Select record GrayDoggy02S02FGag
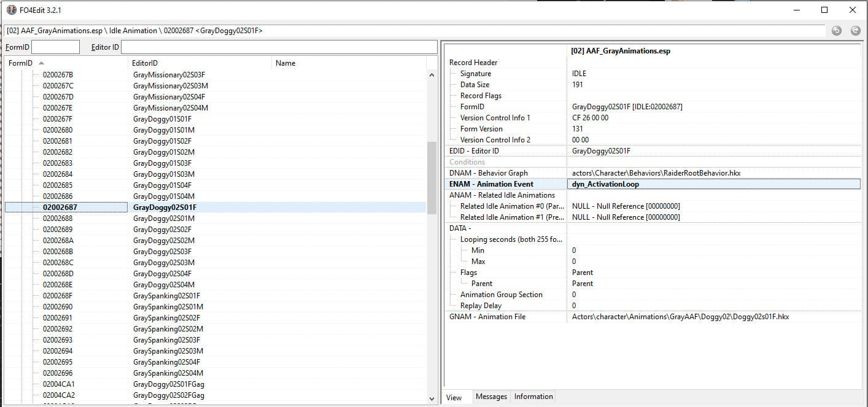868x407 pixels. click(215, 395)
